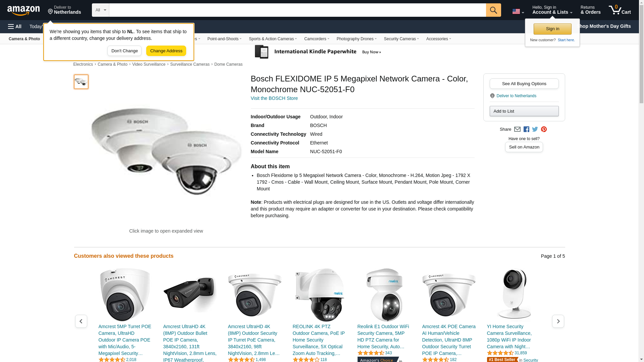This screenshot has height=362, width=644.
Task: Share on Pinterest icon
Action: coord(544,129)
